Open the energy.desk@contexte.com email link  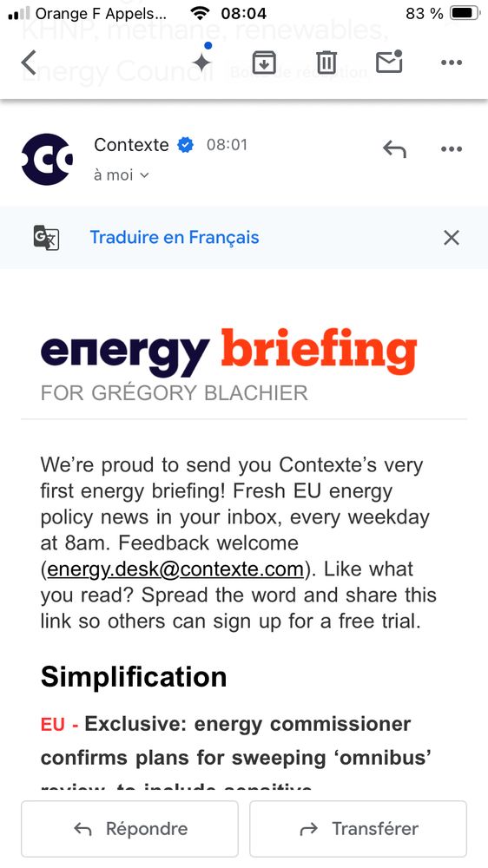coord(175,569)
